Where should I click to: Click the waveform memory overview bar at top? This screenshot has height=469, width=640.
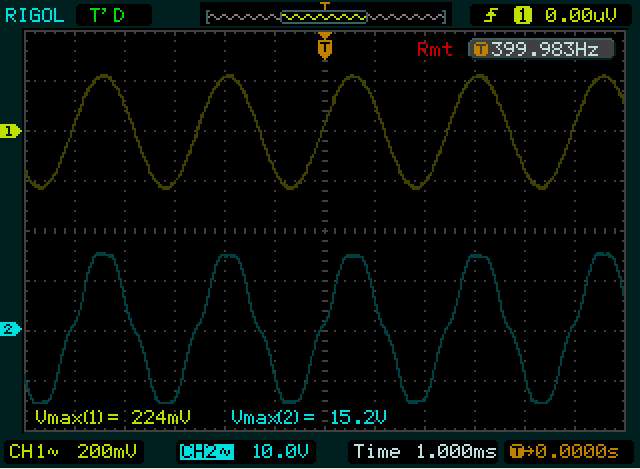(325, 16)
